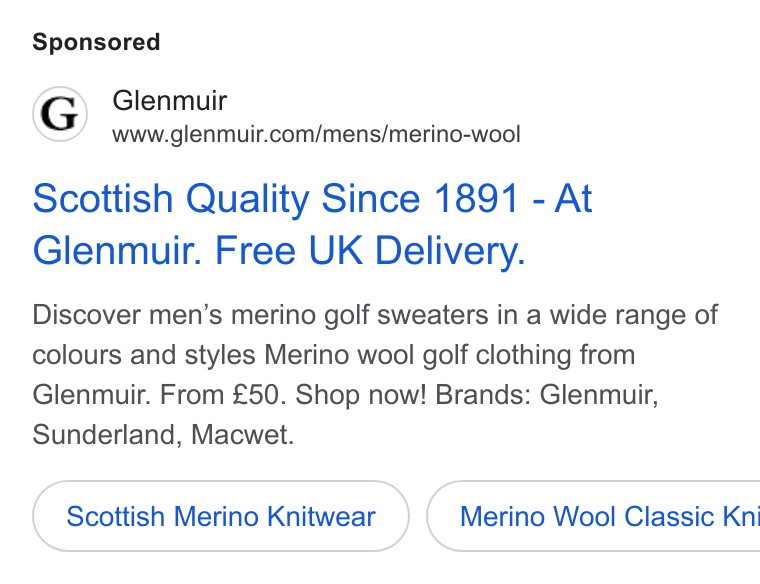Click the word "Macwet." in description

(242, 434)
